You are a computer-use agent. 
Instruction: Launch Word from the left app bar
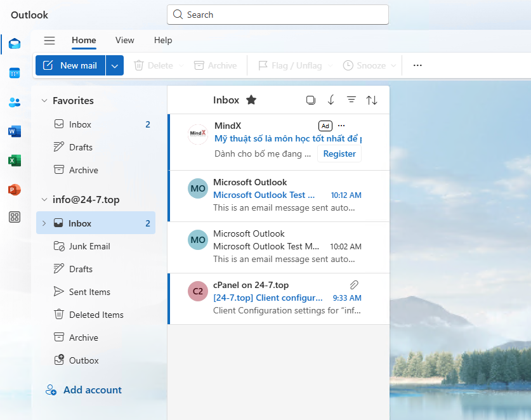pyautogui.click(x=15, y=131)
